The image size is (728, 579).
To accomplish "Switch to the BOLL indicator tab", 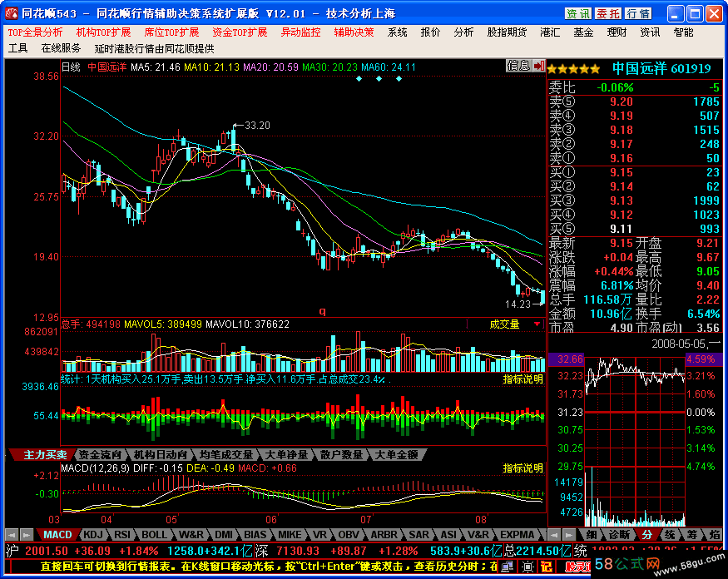I will tap(154, 535).
